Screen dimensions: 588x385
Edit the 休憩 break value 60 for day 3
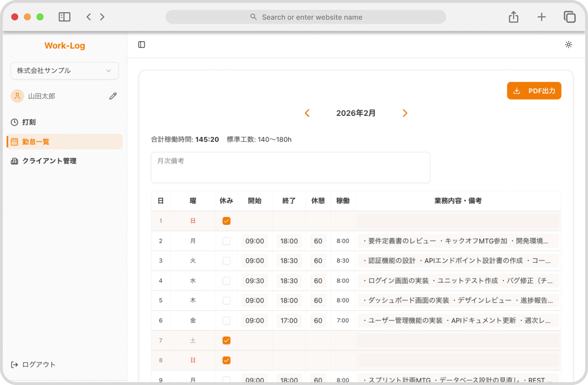click(318, 261)
